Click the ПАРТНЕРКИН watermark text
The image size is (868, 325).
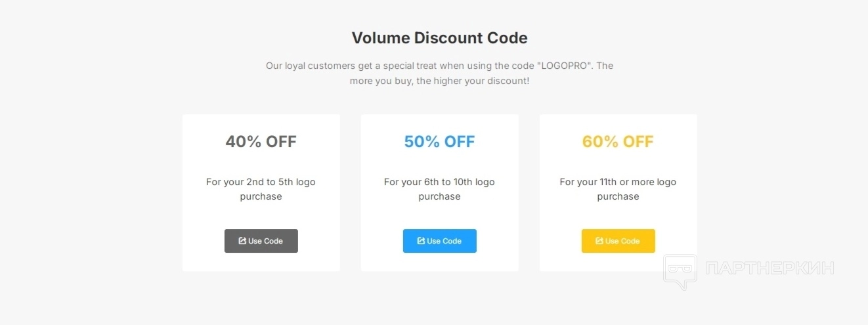point(769,268)
